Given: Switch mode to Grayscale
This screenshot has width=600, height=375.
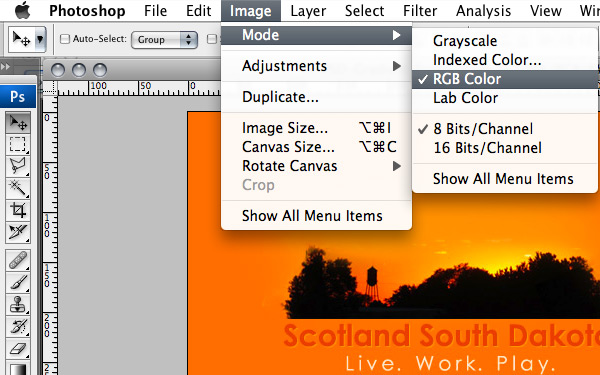Looking at the screenshot, I should (x=505, y=41).
